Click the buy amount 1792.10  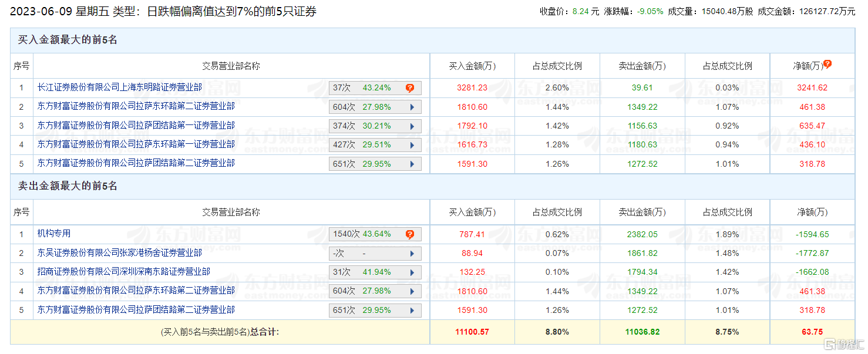point(472,126)
